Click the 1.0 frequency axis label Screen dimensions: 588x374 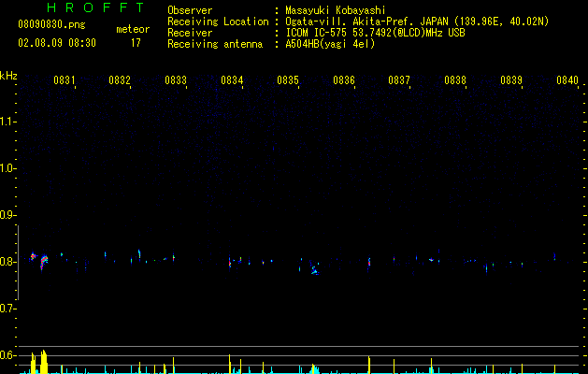[x=7, y=168]
